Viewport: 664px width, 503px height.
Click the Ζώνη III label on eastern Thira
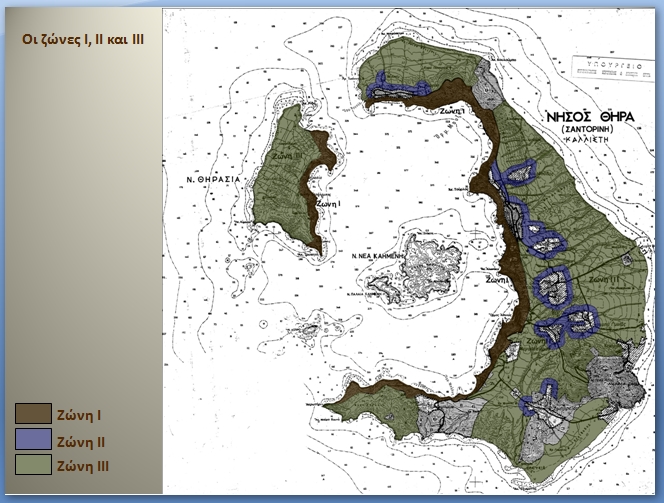[x=604, y=280]
